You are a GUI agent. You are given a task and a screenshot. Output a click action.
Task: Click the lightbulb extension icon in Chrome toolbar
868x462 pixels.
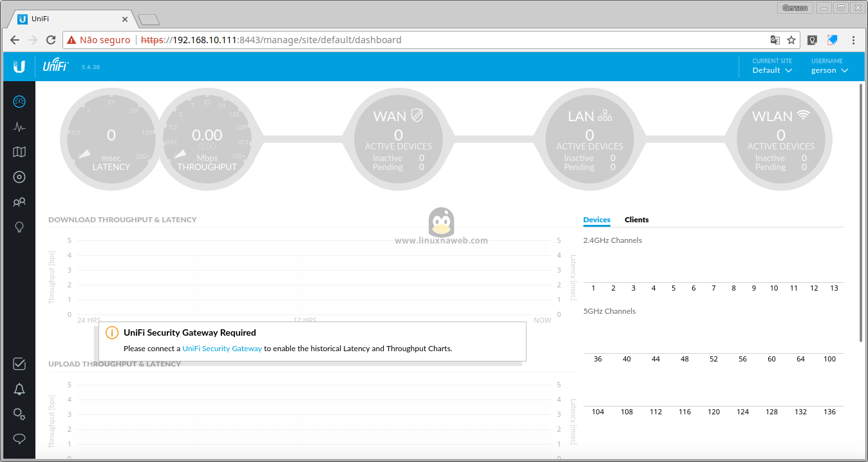(813, 40)
